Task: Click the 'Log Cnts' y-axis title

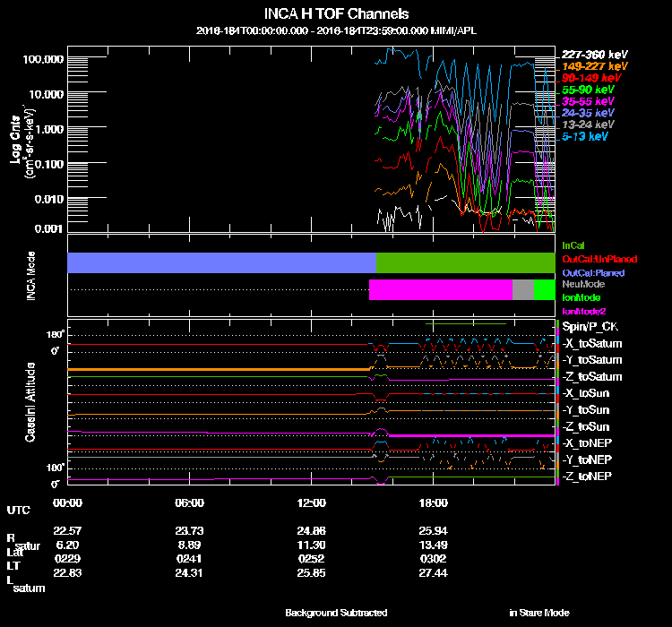Action: click(16, 140)
